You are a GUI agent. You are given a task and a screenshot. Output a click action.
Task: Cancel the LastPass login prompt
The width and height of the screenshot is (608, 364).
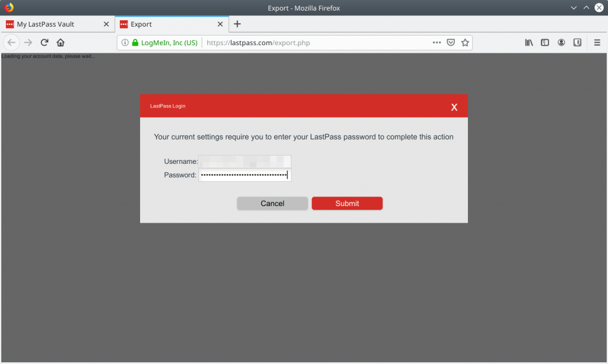tap(272, 204)
